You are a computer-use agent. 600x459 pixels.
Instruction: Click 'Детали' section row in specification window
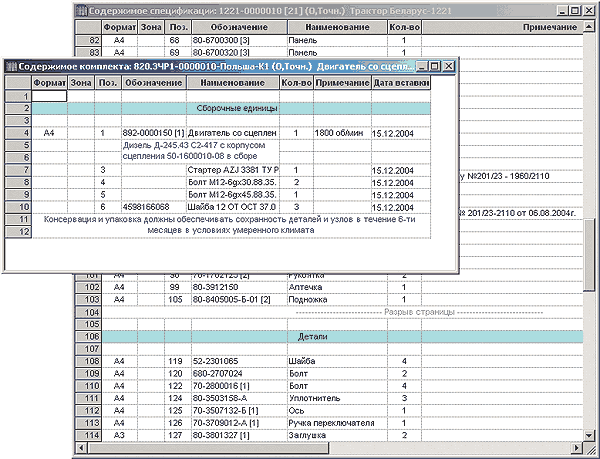[342, 337]
